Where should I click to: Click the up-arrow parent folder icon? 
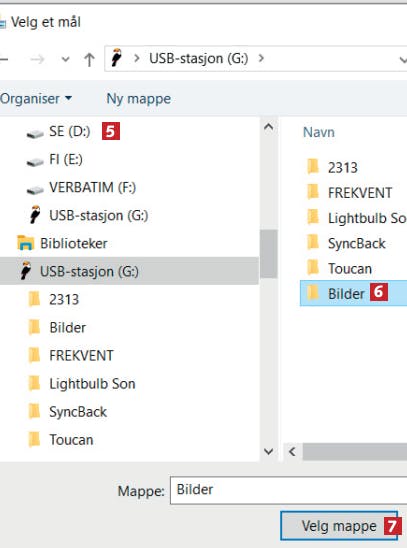[x=89, y=59]
